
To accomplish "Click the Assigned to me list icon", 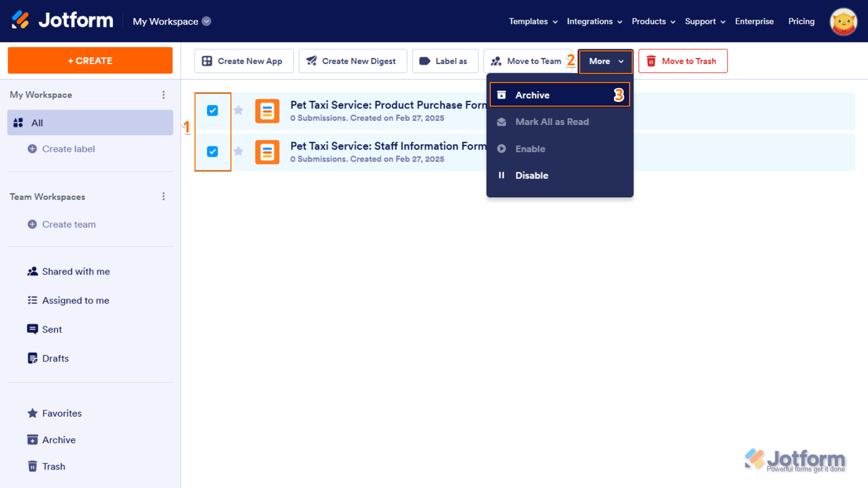I will click(33, 300).
